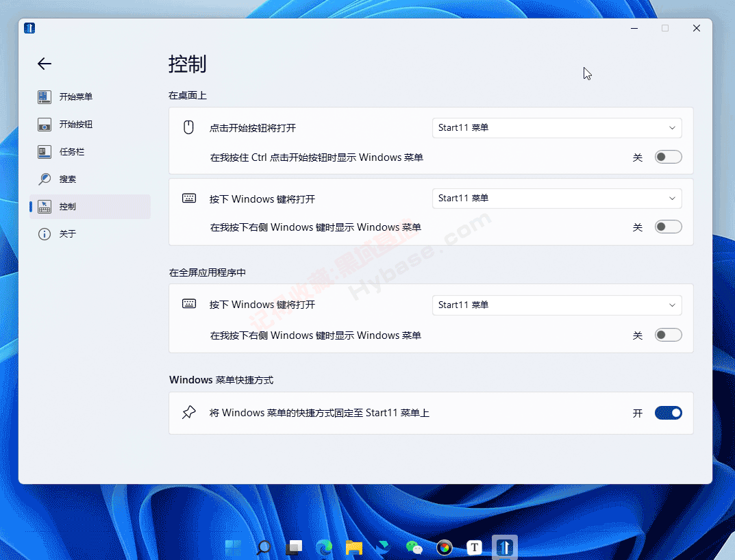The height and width of the screenshot is (560, 735).
Task: Click the back arrow to return
Action: coord(44,64)
